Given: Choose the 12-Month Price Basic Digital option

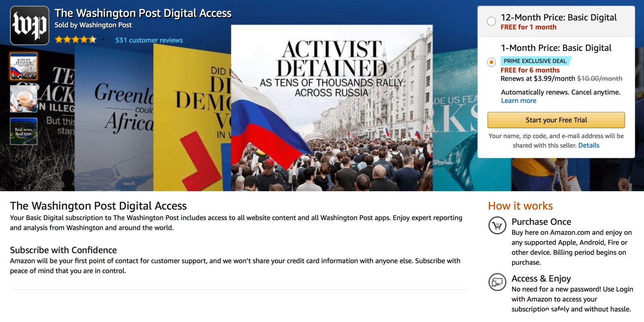Looking at the screenshot, I should coord(491,21).
